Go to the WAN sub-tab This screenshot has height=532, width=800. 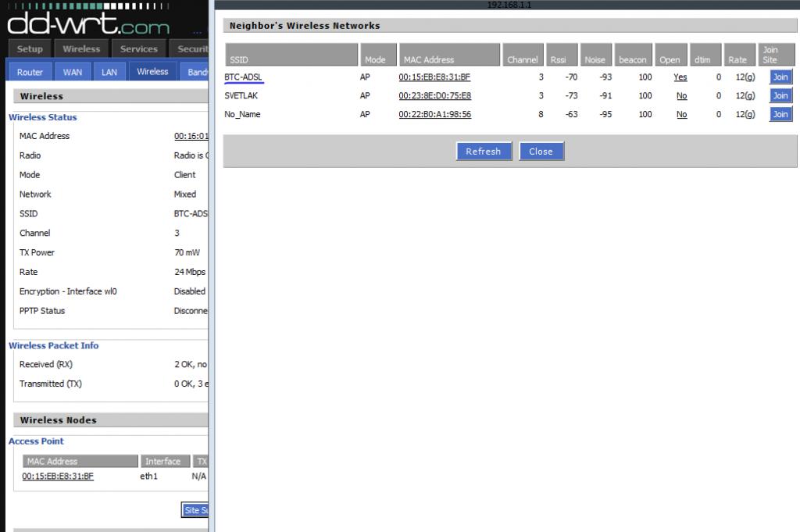[72, 72]
